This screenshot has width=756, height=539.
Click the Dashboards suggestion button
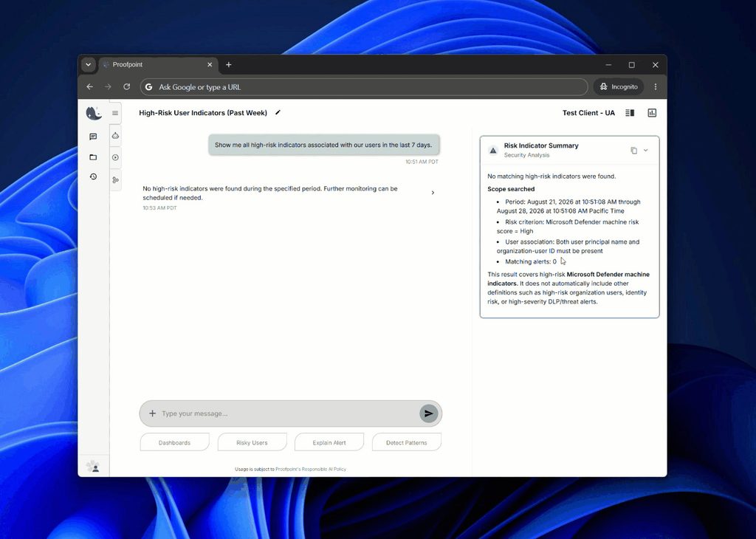[174, 442]
